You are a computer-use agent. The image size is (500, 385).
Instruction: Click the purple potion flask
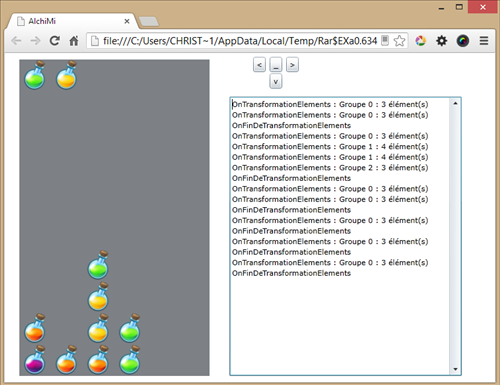pos(35,360)
